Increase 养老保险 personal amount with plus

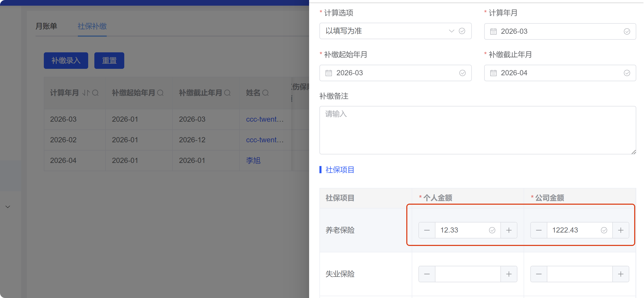pos(509,230)
